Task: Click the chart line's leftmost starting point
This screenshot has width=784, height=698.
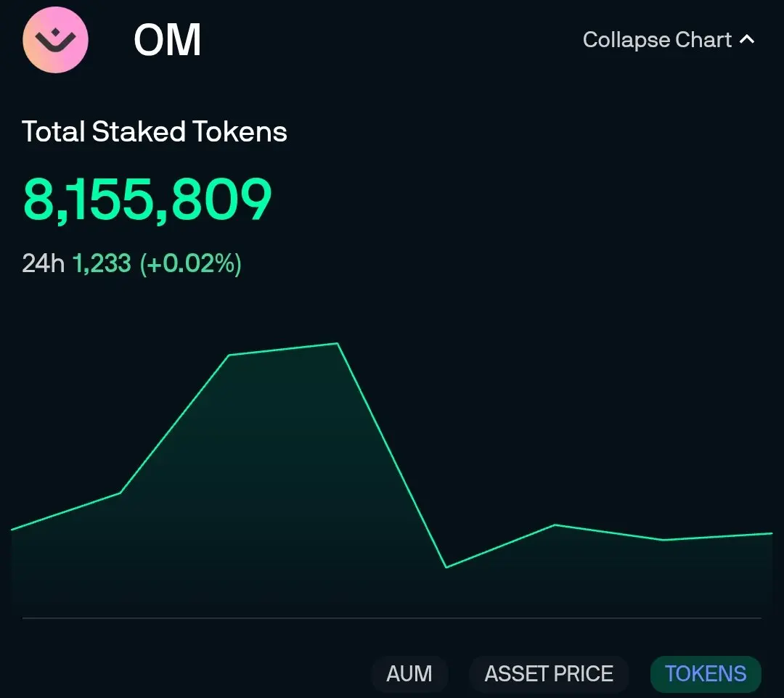Action: pyautogui.click(x=12, y=529)
